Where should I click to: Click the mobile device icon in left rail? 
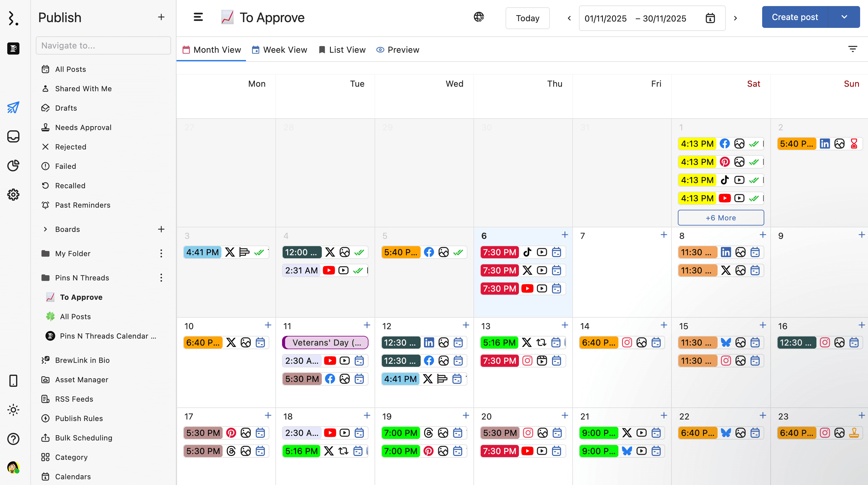(13, 381)
